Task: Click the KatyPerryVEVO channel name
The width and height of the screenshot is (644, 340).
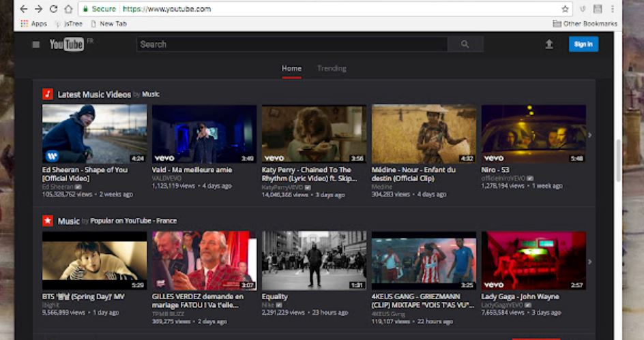Action: point(282,187)
